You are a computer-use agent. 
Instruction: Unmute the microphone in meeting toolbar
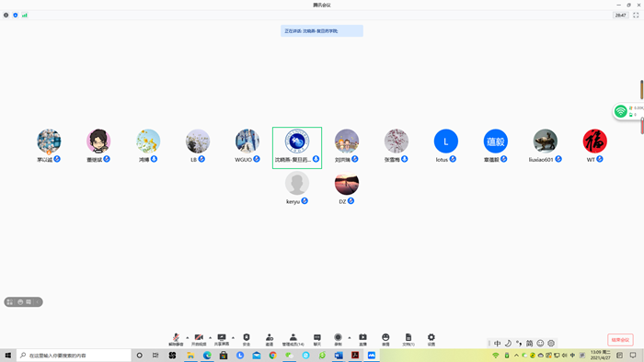coord(176,339)
